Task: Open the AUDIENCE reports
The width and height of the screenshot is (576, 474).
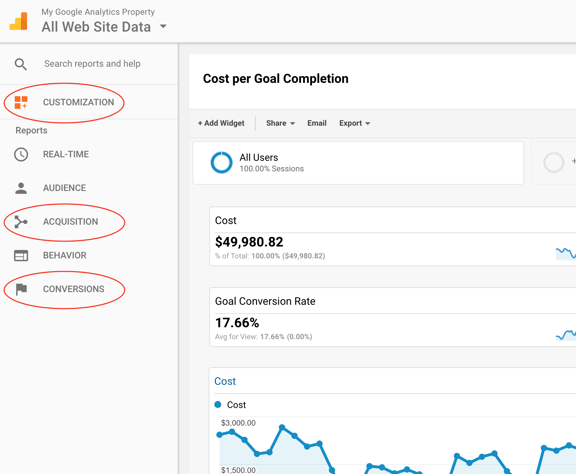Action: (64, 188)
